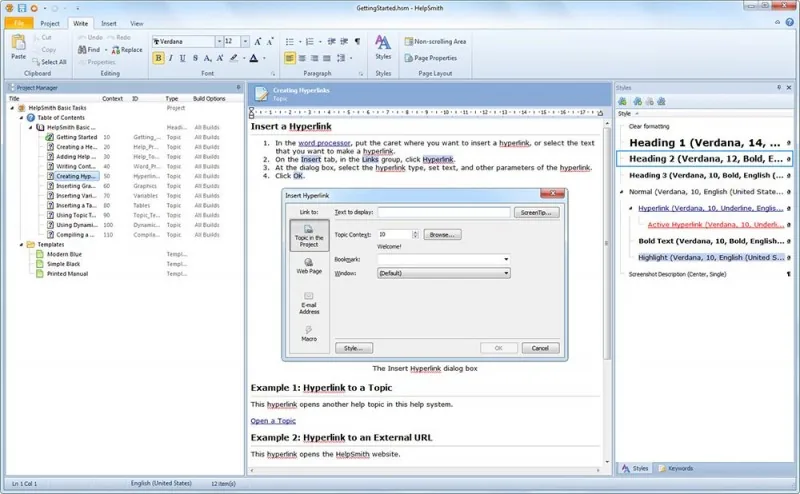Click the Non-scrolling Area button

pos(435,41)
